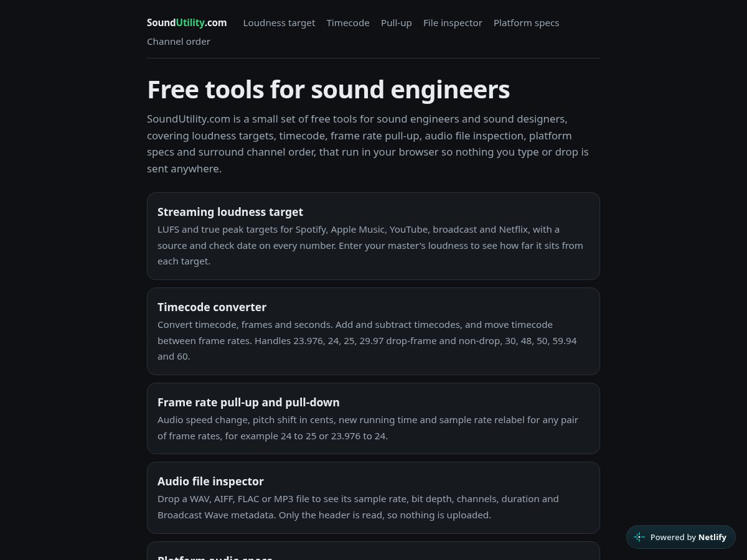The height and width of the screenshot is (560, 747).
Task: Open the Pull-up nav item
Action: coord(397,23)
